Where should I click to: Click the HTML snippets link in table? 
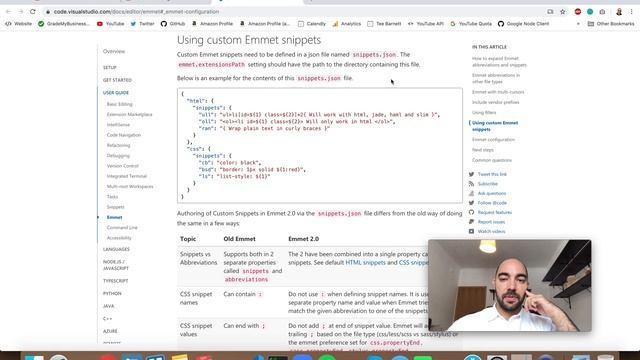pos(365,262)
